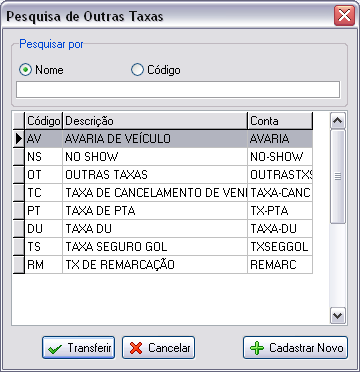Select the Nome radio button
The width and height of the screenshot is (360, 372).
[x=26, y=70]
